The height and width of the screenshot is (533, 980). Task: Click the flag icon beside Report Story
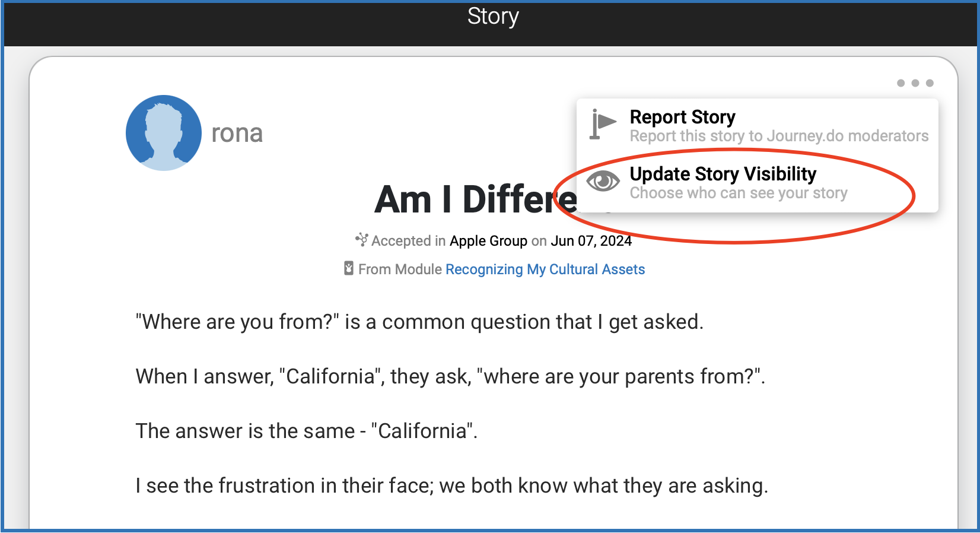603,124
